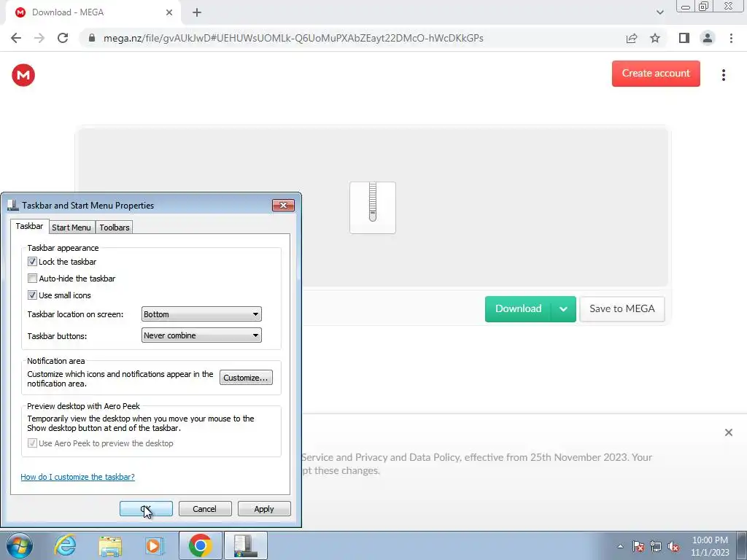Viewport: 747px width, 560px height.
Task: Open the Chrome profile avatar
Action: pyautogui.click(x=708, y=38)
